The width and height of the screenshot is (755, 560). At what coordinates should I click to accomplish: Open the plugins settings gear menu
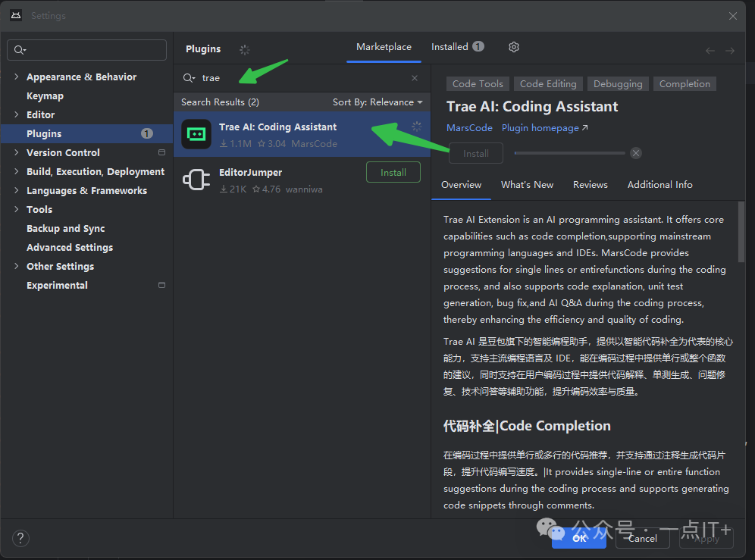(514, 47)
